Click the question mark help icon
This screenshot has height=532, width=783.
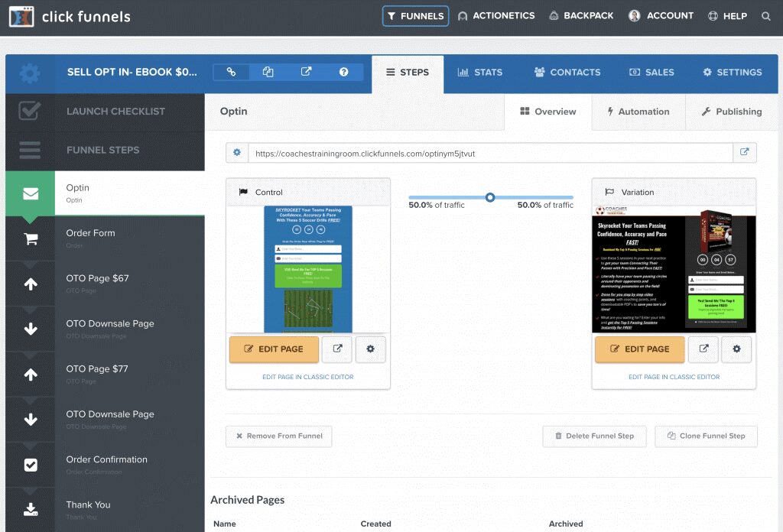pyautogui.click(x=343, y=72)
